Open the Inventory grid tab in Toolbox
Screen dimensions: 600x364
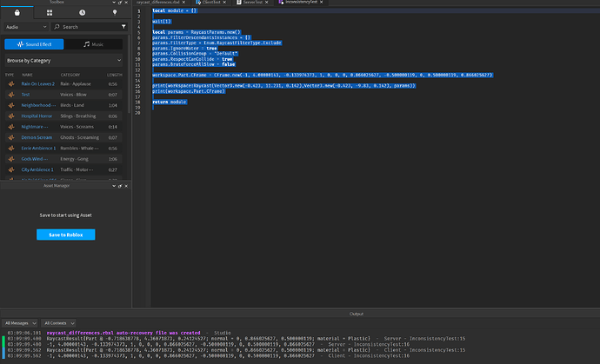[50, 14]
